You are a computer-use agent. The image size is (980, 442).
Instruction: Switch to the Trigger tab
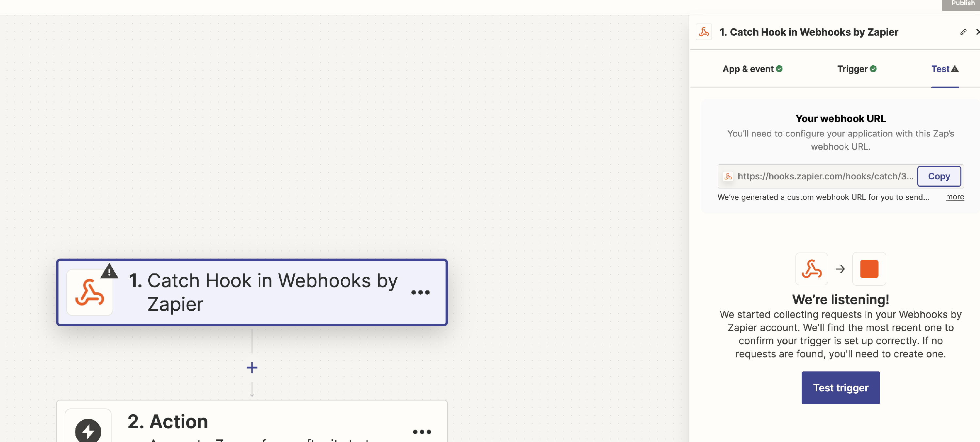click(857, 69)
